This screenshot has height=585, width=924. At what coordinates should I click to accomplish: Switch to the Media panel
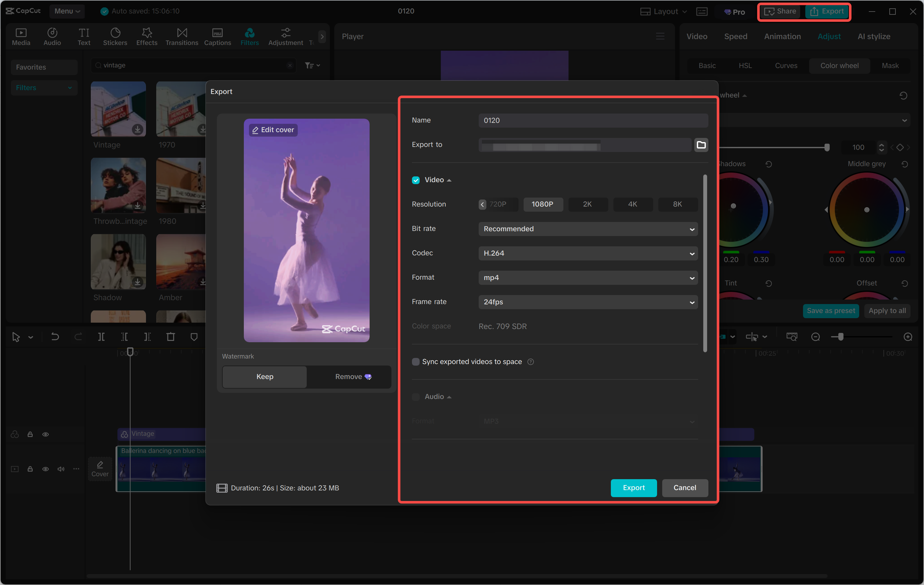[x=21, y=37]
